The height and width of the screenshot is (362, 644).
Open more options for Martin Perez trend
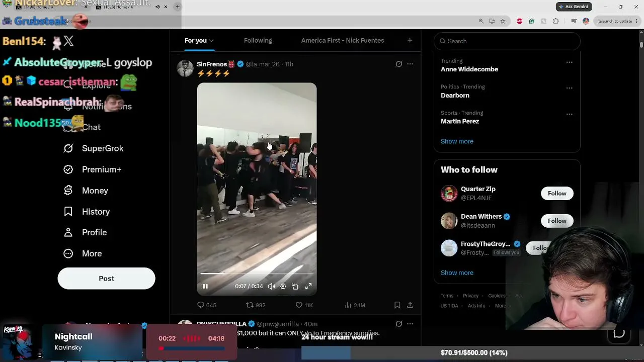tap(569, 114)
